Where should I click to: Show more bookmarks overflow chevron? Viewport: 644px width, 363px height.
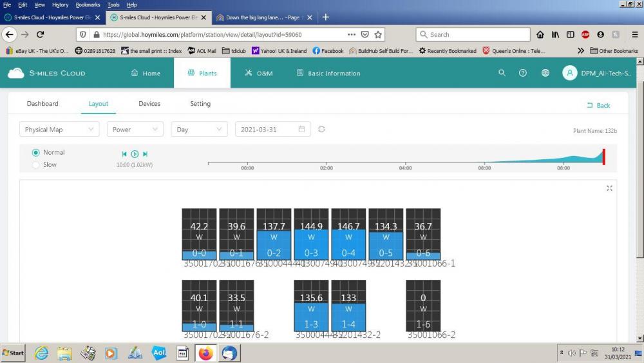point(580,50)
